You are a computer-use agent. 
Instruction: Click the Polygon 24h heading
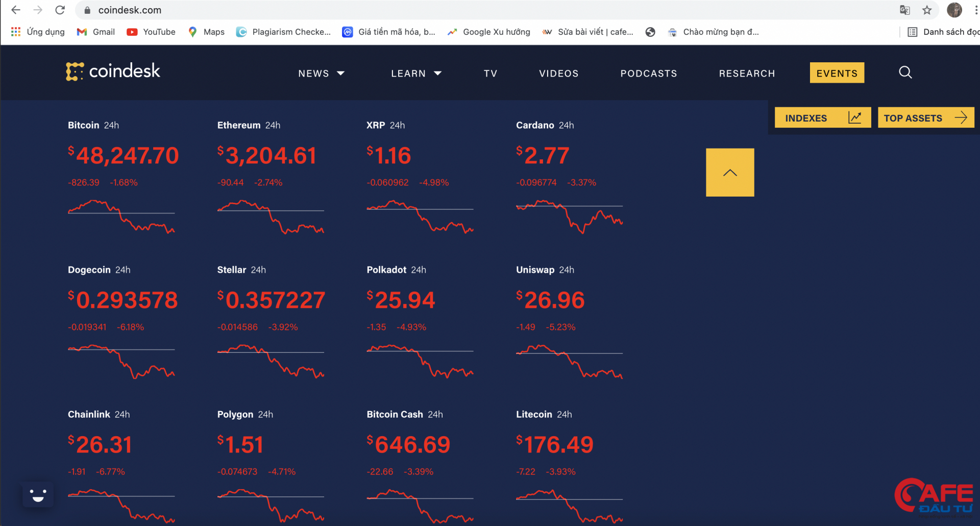[x=245, y=414]
